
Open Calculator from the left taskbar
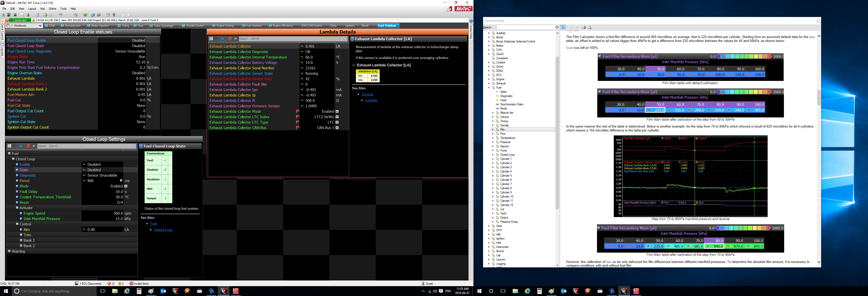139,291
